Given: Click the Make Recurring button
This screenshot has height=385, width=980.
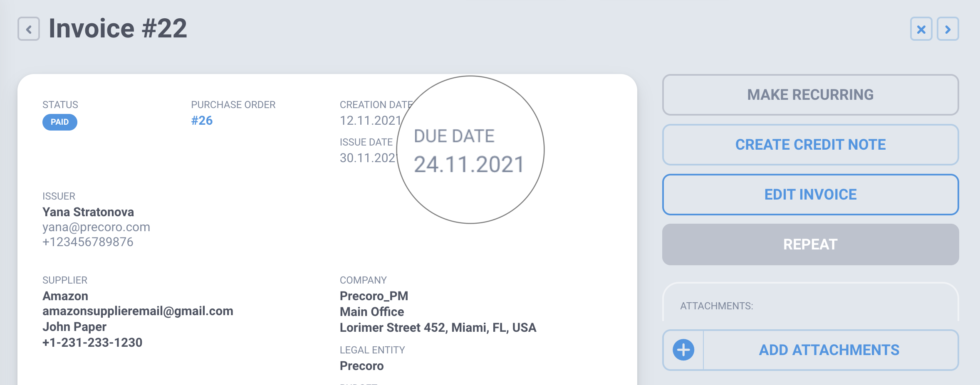Looking at the screenshot, I should 810,95.
